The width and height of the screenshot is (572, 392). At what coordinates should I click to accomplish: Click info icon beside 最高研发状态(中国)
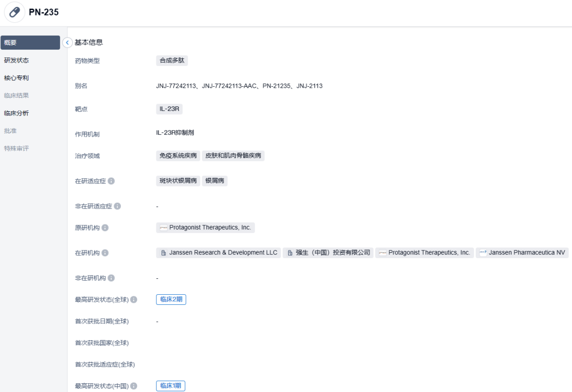pyautogui.click(x=133, y=386)
